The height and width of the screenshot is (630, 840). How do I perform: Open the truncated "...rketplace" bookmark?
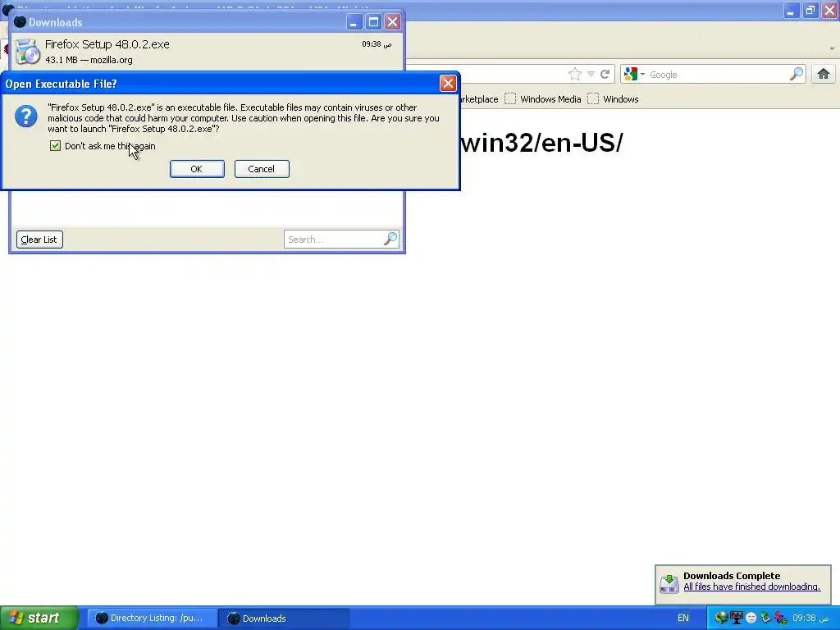coord(479,99)
